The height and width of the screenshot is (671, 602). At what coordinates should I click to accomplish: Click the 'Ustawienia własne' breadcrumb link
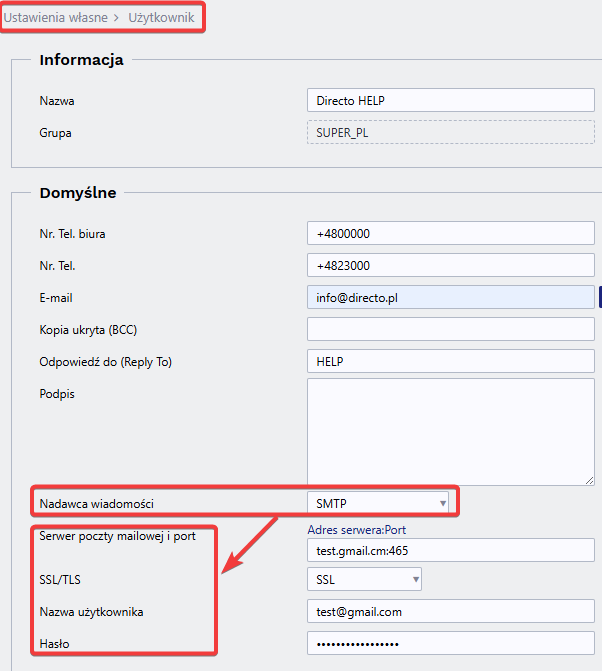(55, 18)
